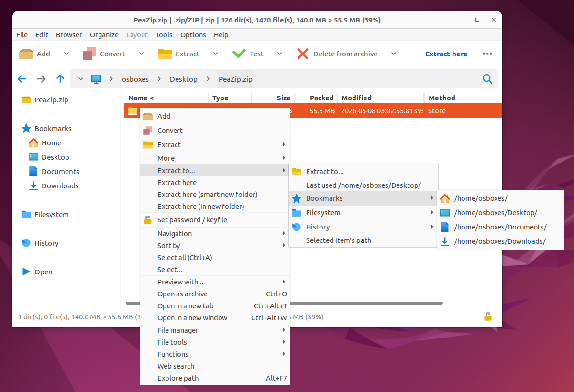Select Last used /home/osboxes/Desktop/ entry

pyautogui.click(x=364, y=185)
